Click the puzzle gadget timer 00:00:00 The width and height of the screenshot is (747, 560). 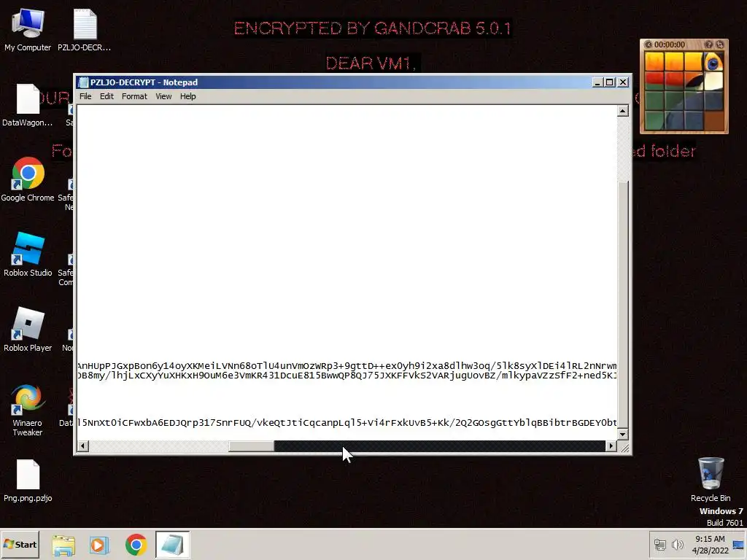point(670,44)
